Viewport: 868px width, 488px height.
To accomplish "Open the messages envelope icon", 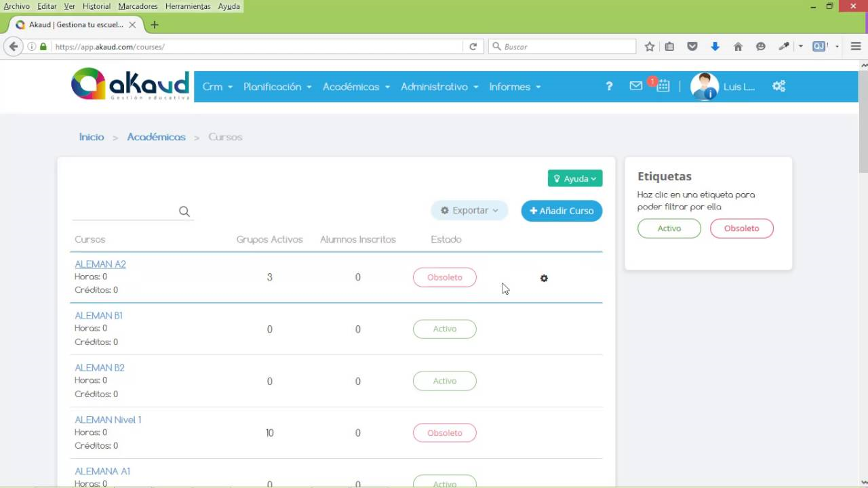I will [635, 86].
